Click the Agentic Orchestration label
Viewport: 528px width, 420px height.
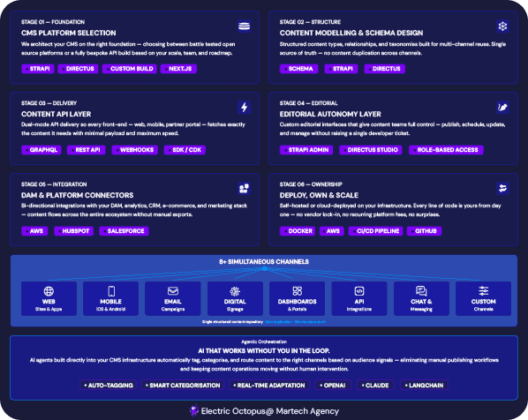264,341
